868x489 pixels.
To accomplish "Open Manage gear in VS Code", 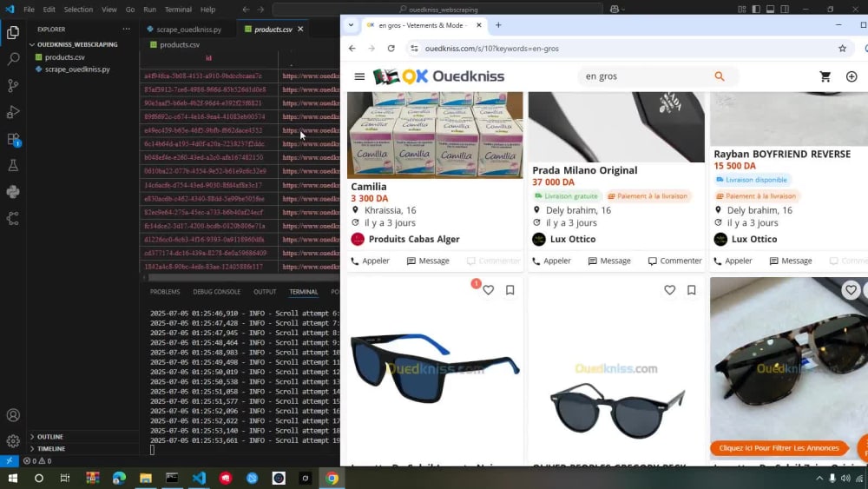I will (x=13, y=441).
